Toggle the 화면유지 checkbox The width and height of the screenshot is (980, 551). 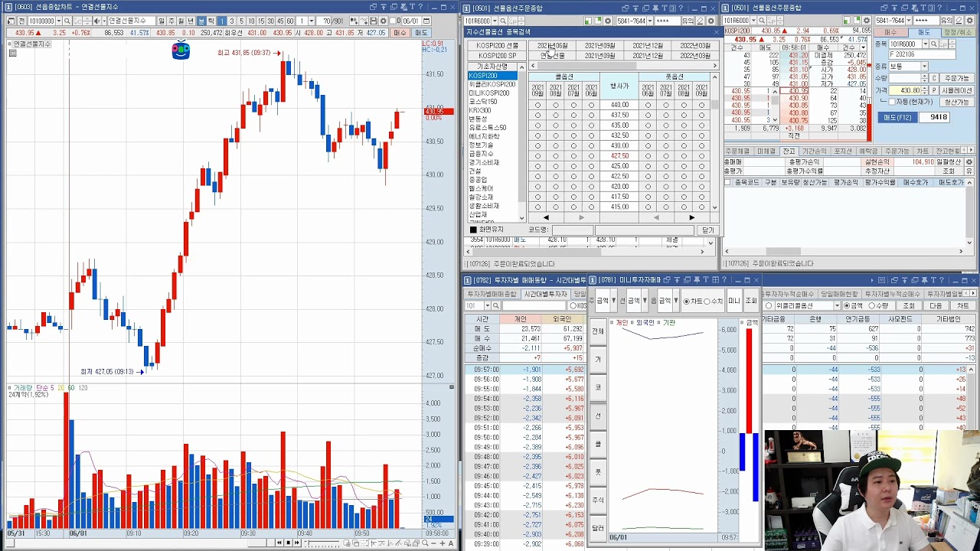click(473, 230)
